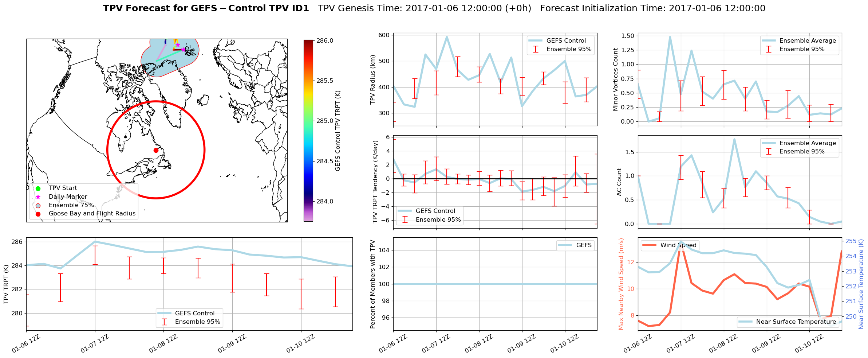Click the AC Count axis label
Image resolution: width=868 pixels, height=358 pixels.
tap(619, 182)
